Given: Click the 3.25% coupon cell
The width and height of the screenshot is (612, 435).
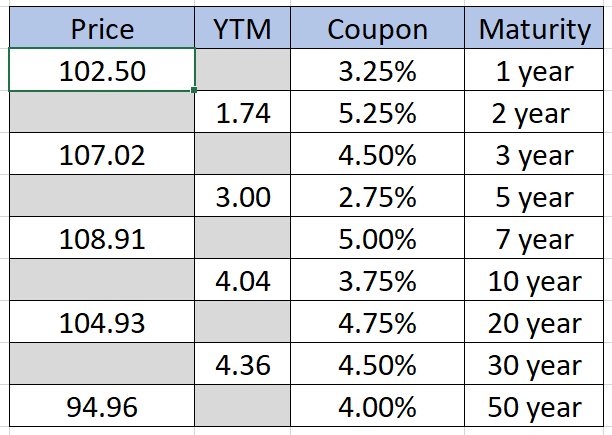Looking at the screenshot, I should click(378, 72).
